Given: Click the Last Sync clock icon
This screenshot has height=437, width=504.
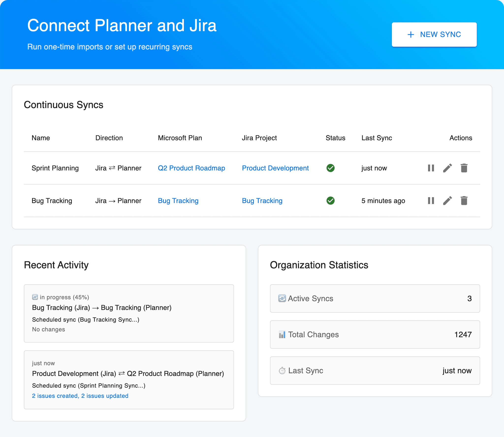Looking at the screenshot, I should pyautogui.click(x=282, y=370).
